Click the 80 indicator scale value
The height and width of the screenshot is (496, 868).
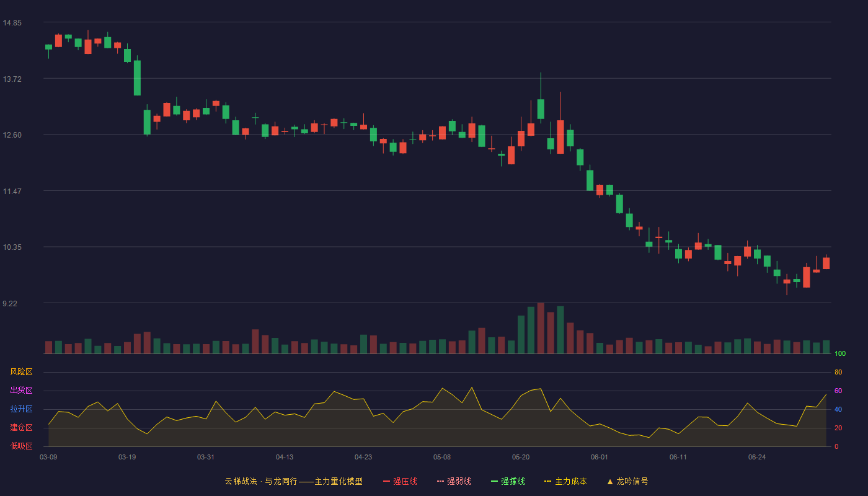[838, 372]
